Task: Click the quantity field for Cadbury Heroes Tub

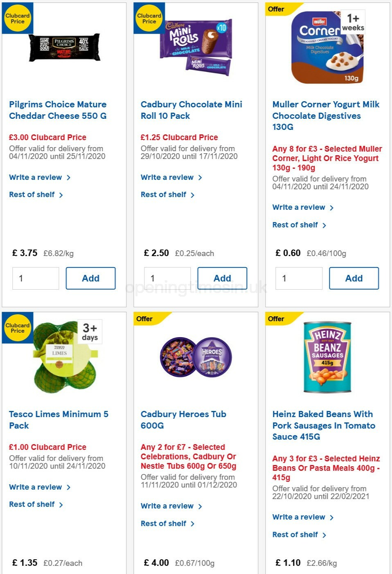Action: click(167, 573)
